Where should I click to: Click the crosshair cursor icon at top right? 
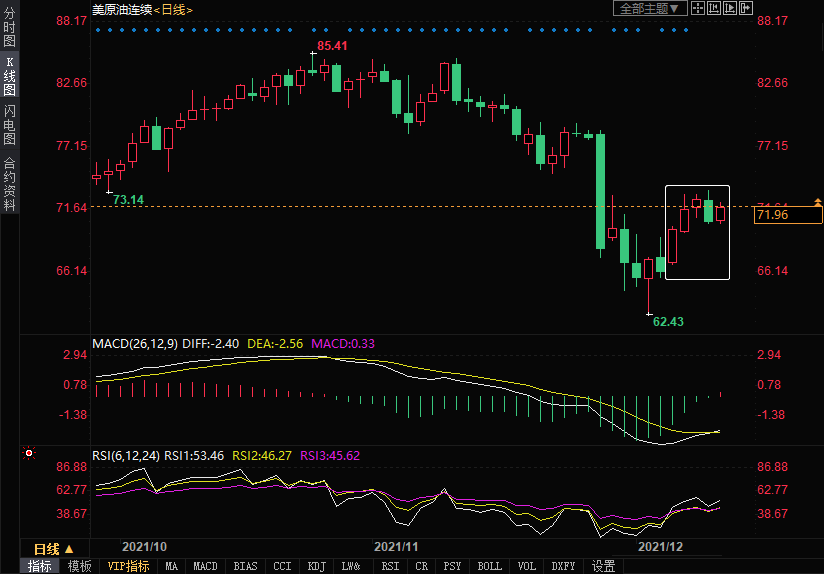(x=697, y=9)
